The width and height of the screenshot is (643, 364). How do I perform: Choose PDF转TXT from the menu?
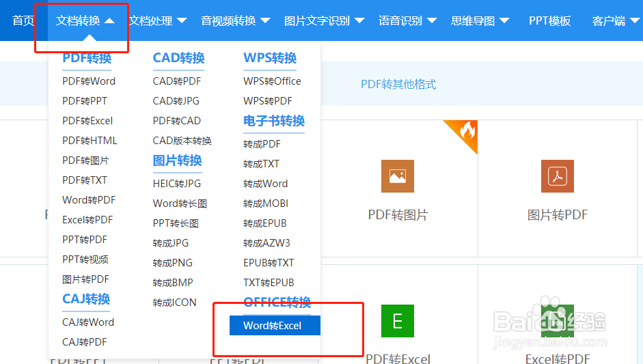click(x=85, y=180)
